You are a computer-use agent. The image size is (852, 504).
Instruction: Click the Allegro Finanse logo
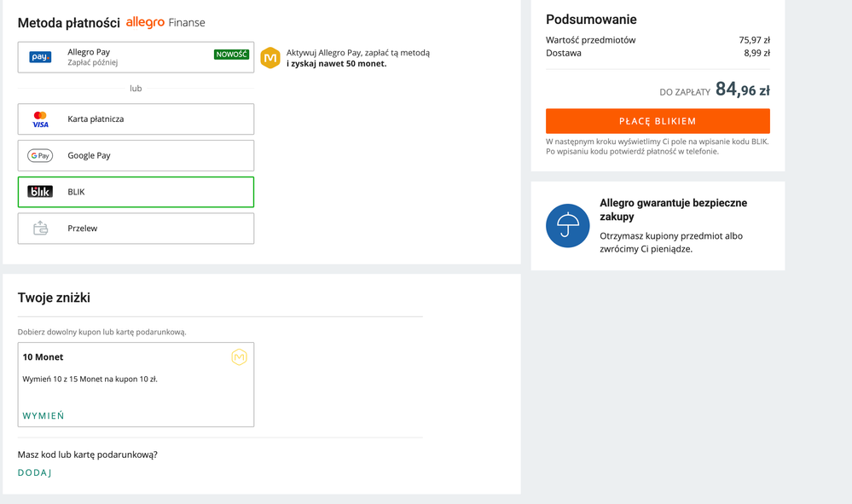pos(165,22)
